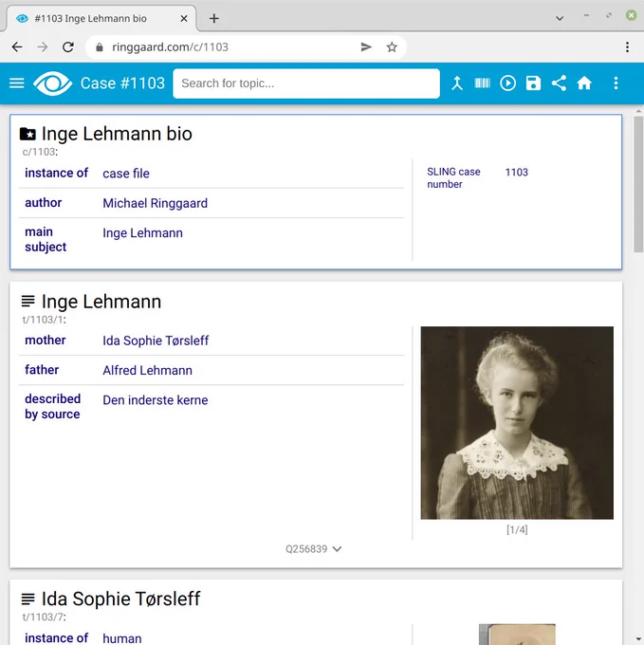This screenshot has width=644, height=645.
Task: Click the author property label
Action: tap(44, 202)
